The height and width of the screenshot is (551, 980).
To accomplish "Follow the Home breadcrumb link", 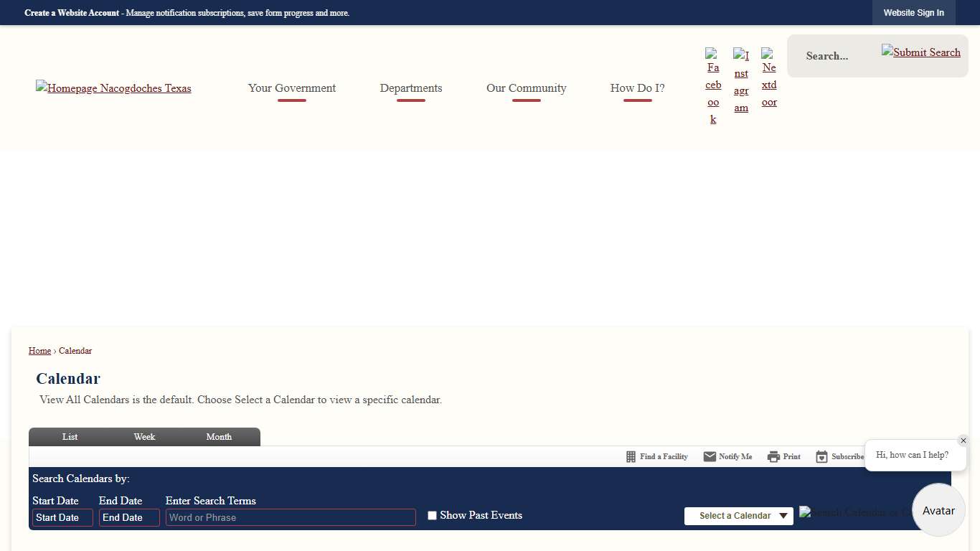I will point(39,351).
